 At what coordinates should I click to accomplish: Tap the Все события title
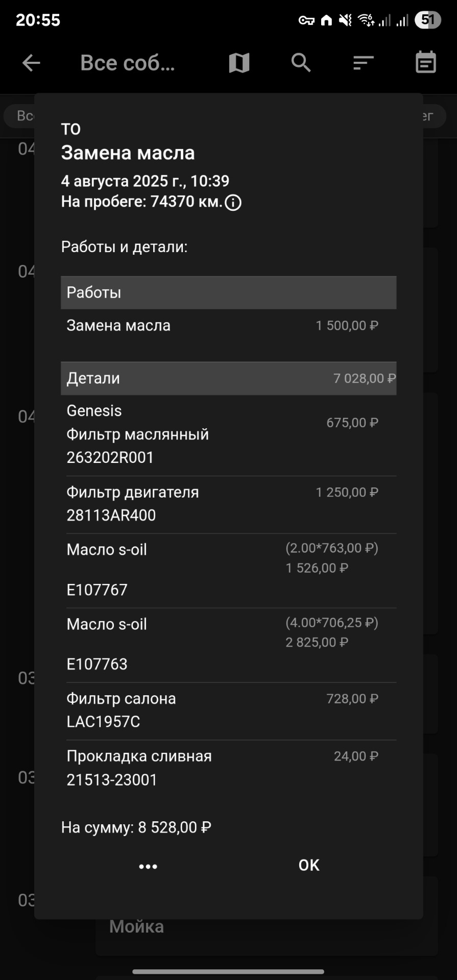coord(128,63)
